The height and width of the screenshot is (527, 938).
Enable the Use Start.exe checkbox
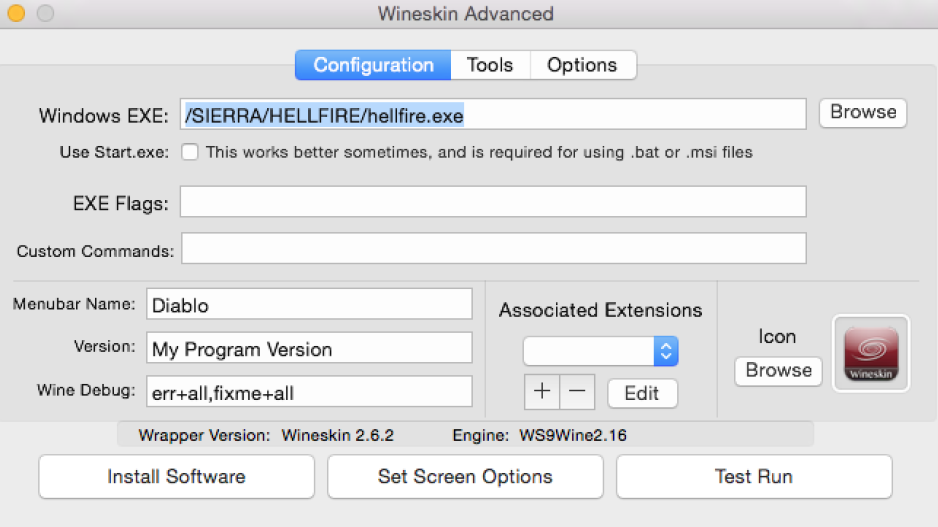point(190,152)
